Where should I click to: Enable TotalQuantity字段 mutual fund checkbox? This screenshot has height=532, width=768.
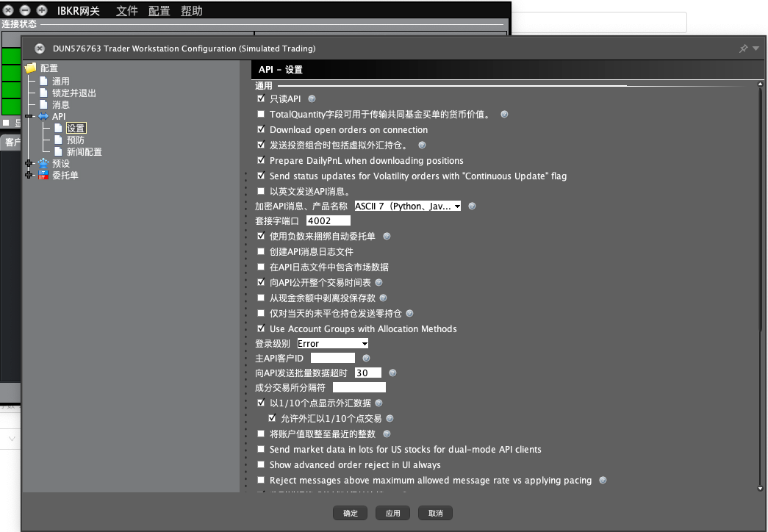tap(261, 114)
